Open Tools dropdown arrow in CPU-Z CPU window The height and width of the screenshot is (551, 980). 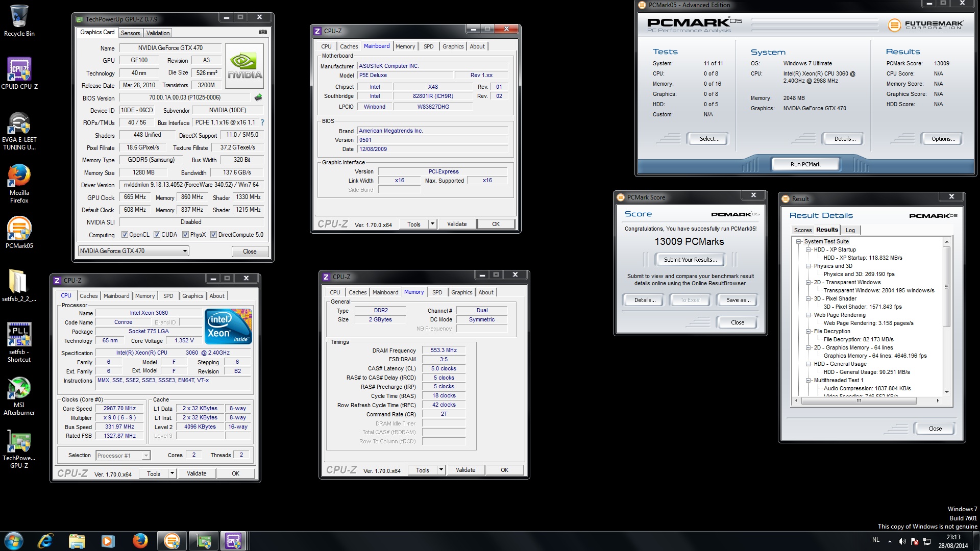point(172,473)
